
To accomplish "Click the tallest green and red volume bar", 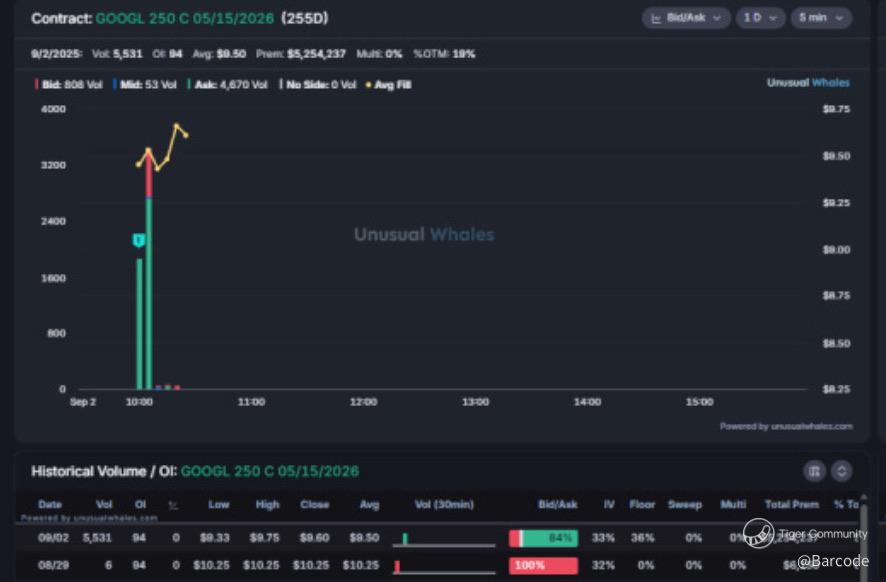I will click(x=149, y=270).
